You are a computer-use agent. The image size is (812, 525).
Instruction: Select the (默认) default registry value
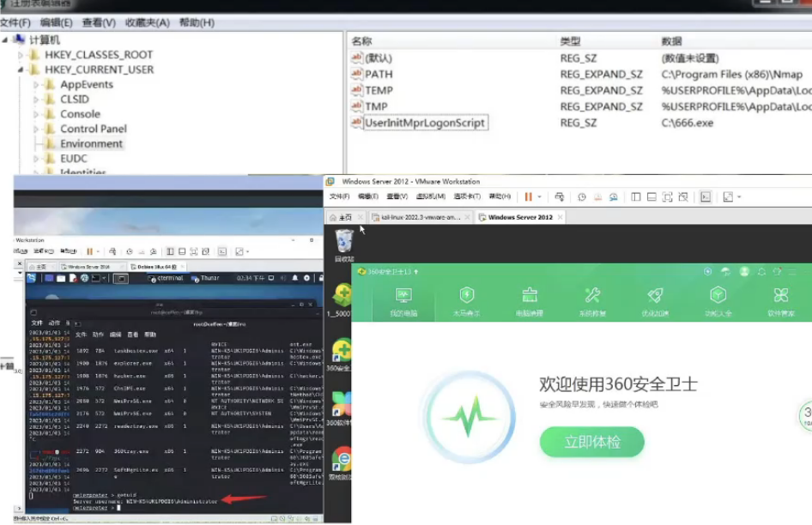(x=378, y=58)
